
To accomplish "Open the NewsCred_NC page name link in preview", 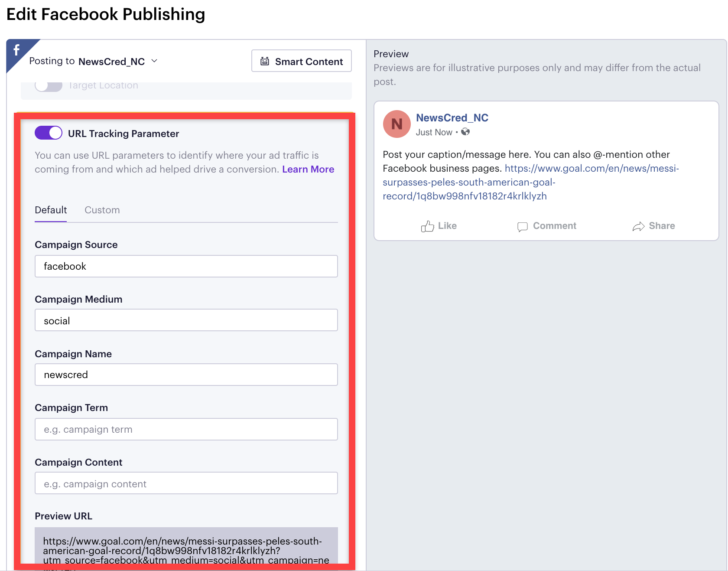I will tap(452, 117).
